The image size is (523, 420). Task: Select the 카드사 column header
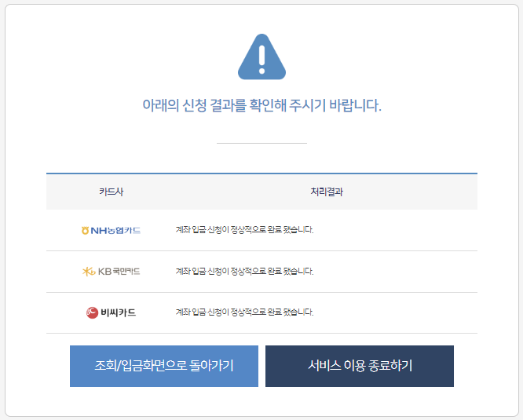click(111, 192)
